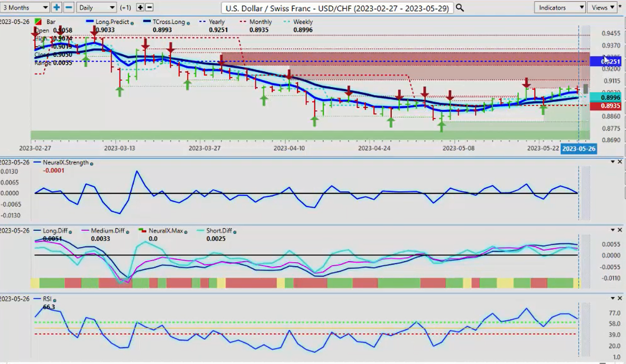This screenshot has height=364, width=626.
Task: Click the Long.Predict legend label
Action: (112, 22)
